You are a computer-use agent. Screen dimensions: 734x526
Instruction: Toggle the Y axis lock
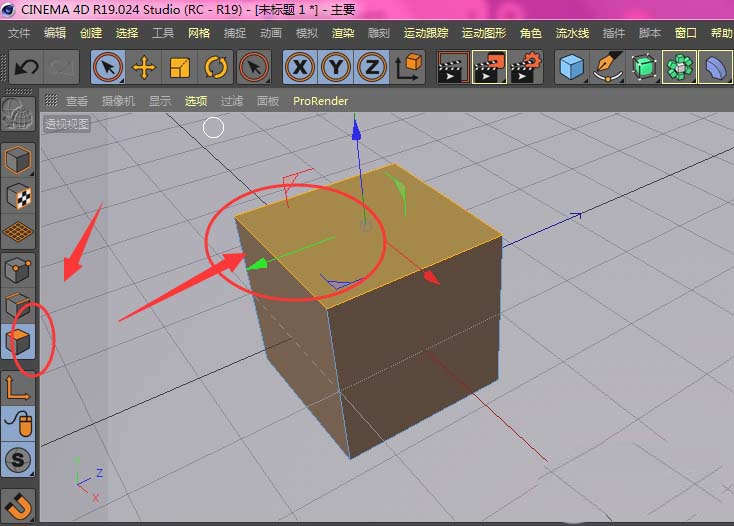(336, 67)
